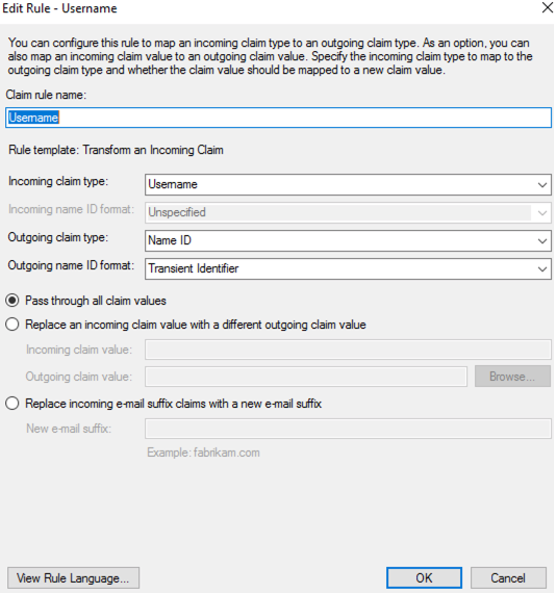
Task: Confirm changes with the OK button
Action: (x=424, y=578)
